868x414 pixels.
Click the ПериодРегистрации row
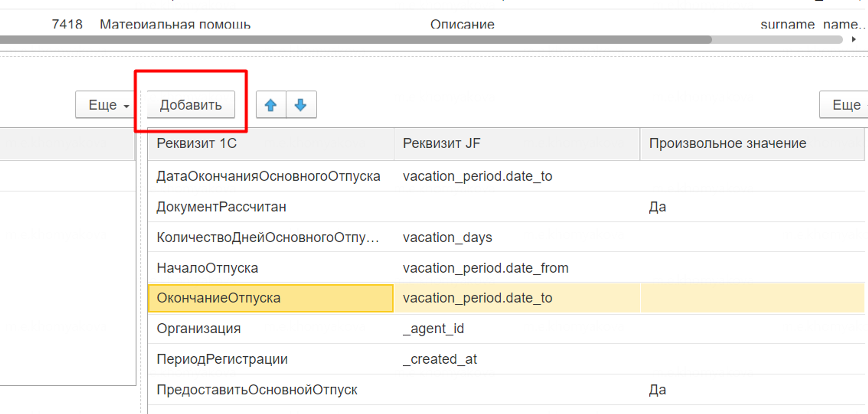[222, 359]
